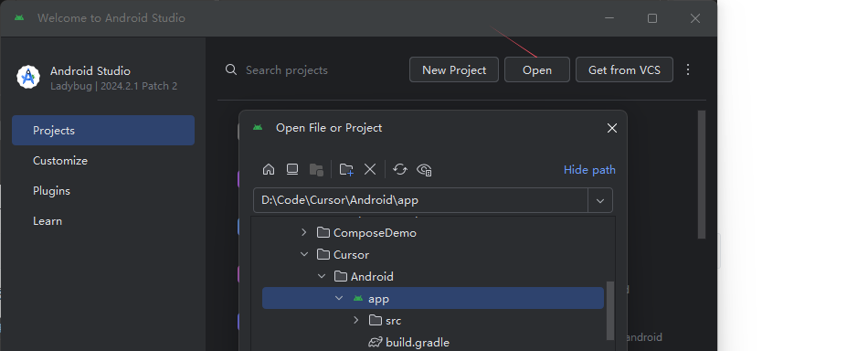Viewport: 868px width, 351px height.
Task: Maximize the Welcome to Android Studio window
Action: [652, 18]
